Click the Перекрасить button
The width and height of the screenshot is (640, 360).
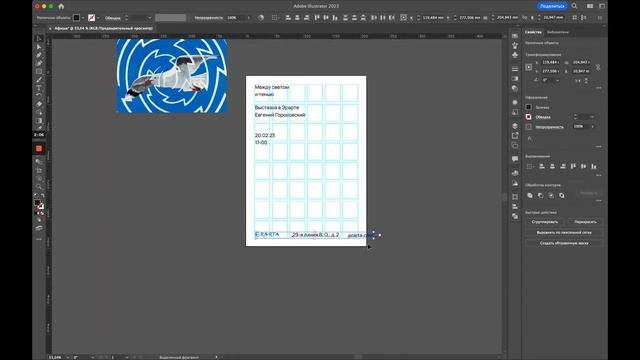[585, 222]
